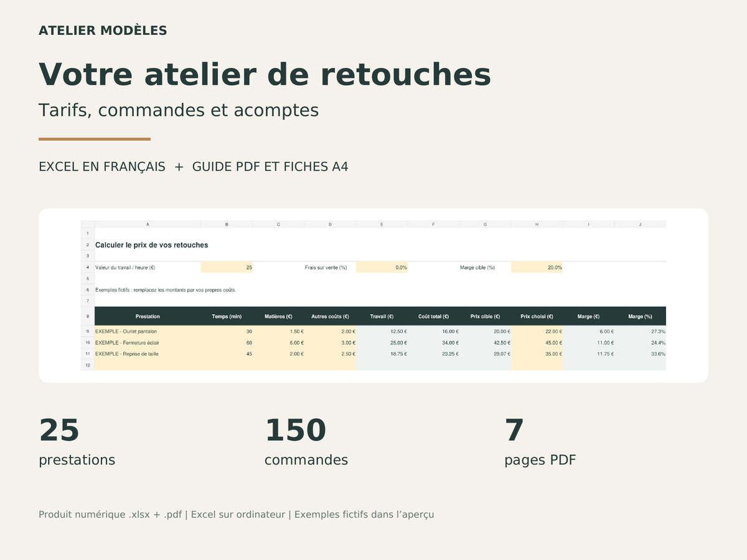The width and height of the screenshot is (747, 560).
Task: Click the 'Marge (%)' table header
Action: (640, 317)
